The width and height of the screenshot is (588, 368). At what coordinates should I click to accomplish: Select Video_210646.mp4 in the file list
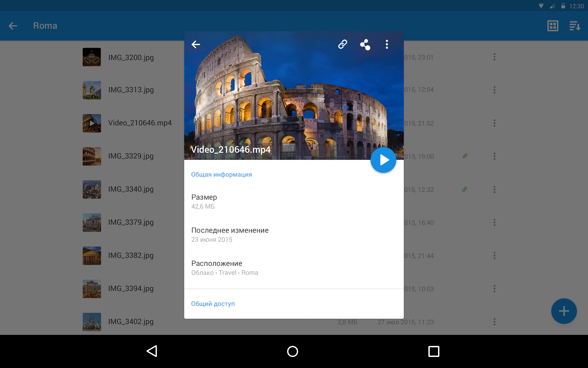(140, 123)
